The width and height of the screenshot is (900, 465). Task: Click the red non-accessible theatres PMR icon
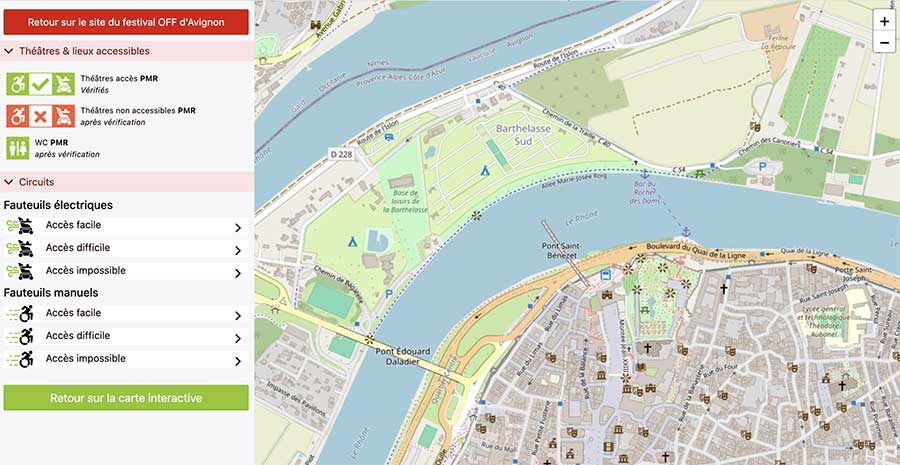40,116
